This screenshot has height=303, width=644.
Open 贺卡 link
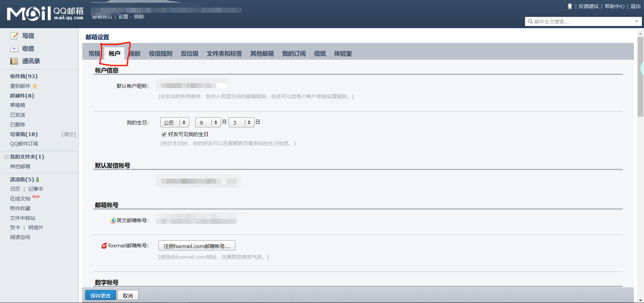point(15,228)
